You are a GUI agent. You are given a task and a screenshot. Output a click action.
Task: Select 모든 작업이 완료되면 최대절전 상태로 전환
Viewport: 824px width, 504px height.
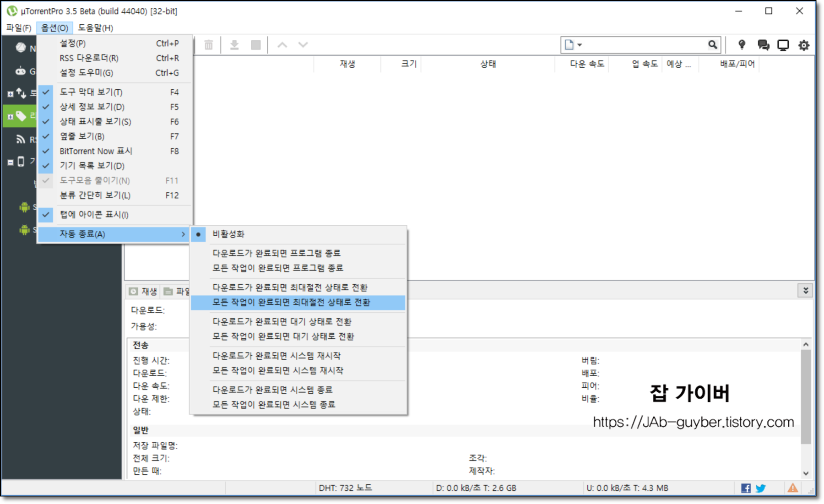298,302
